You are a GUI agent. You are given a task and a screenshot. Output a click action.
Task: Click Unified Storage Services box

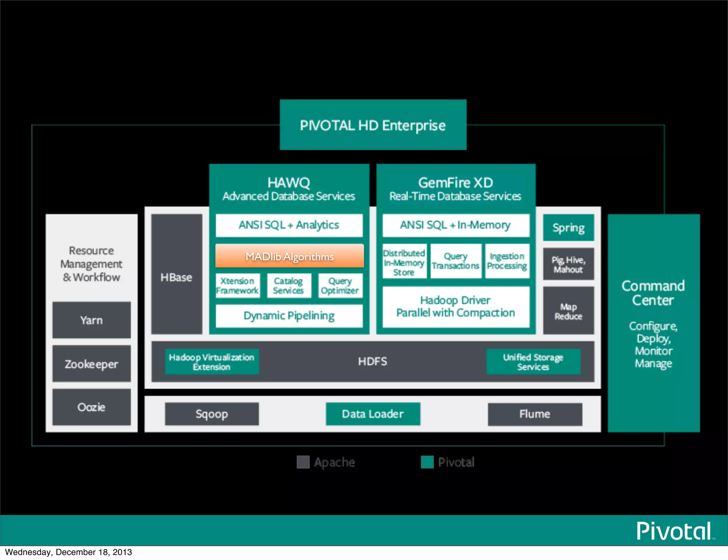pyautogui.click(x=533, y=362)
